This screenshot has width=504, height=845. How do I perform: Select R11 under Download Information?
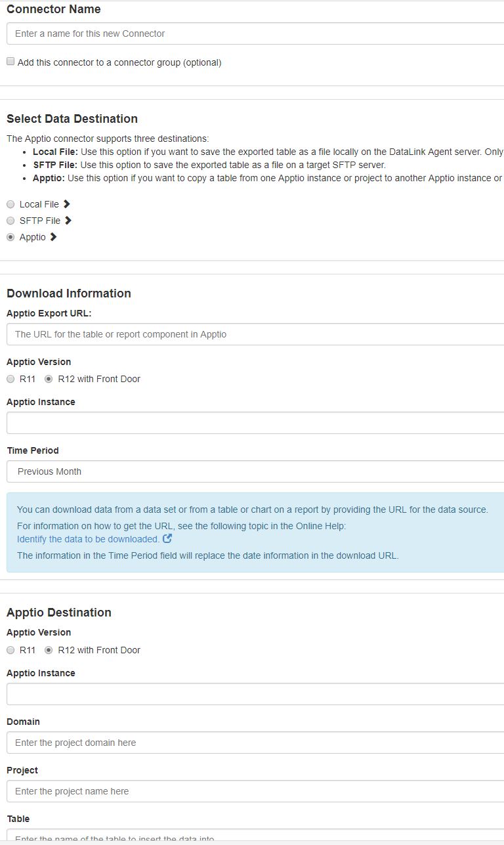pos(10,379)
